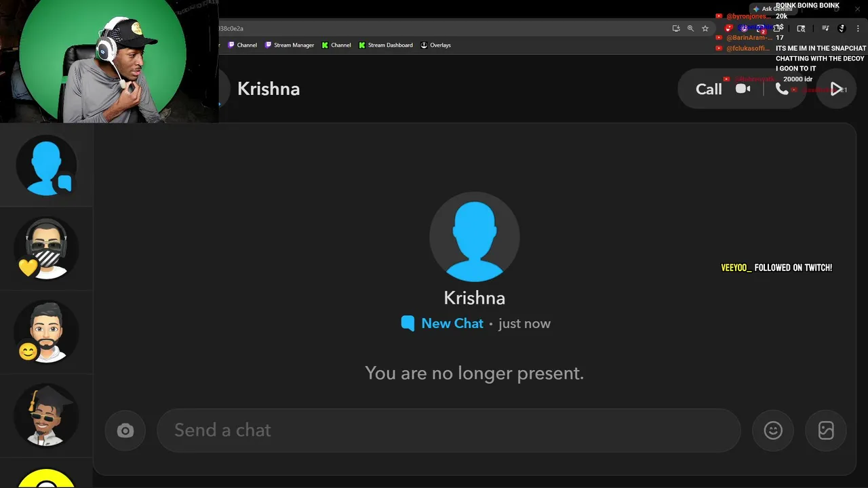Open chat with headphones and mask Bitmoji

pyautogui.click(x=46, y=249)
